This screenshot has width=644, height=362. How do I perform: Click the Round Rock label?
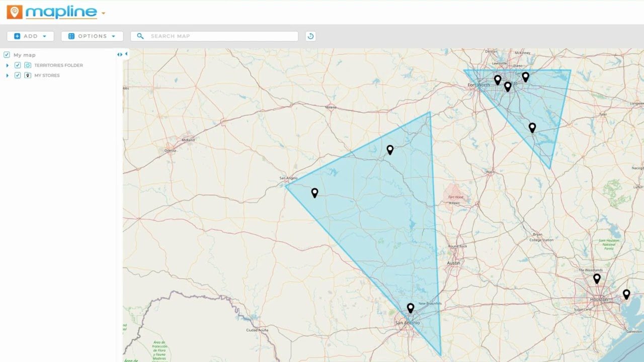pos(457,246)
